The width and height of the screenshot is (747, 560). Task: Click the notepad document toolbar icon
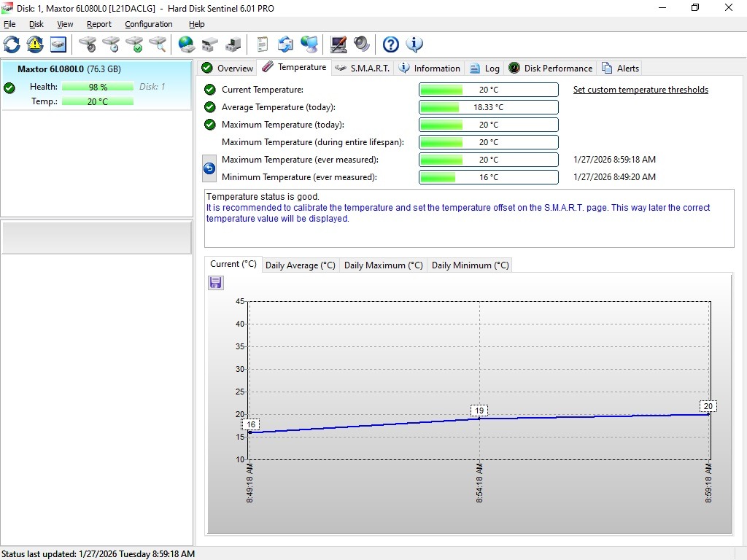[263, 44]
